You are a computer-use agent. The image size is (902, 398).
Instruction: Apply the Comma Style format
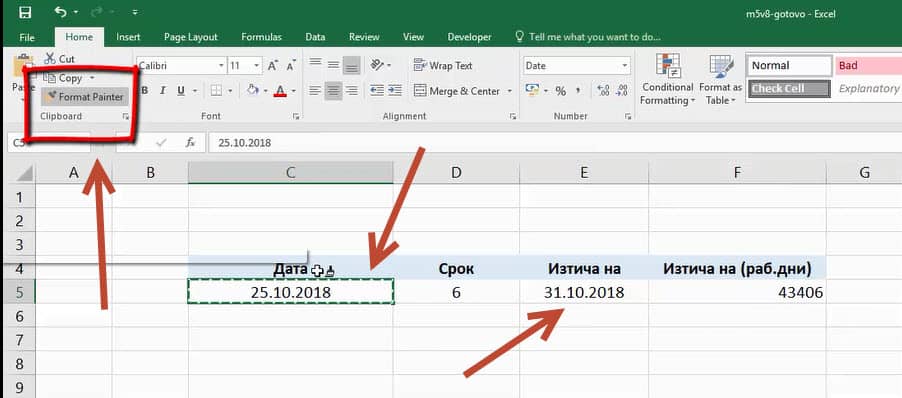(578, 91)
